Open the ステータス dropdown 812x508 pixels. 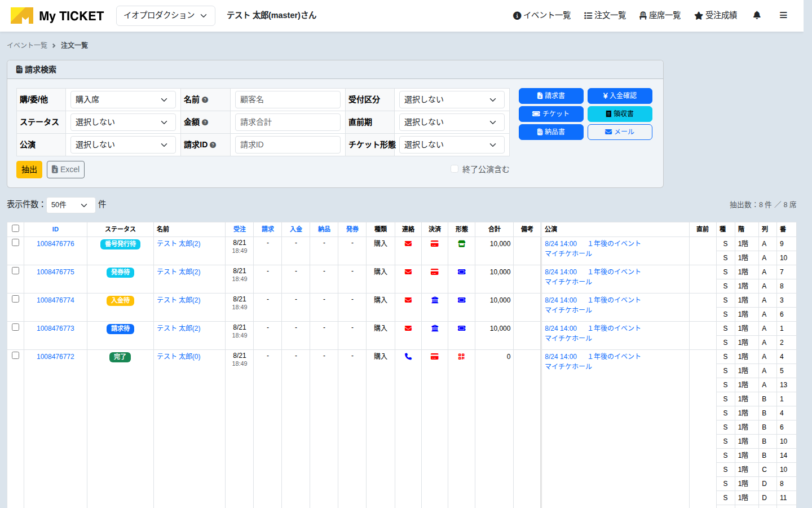(x=123, y=122)
